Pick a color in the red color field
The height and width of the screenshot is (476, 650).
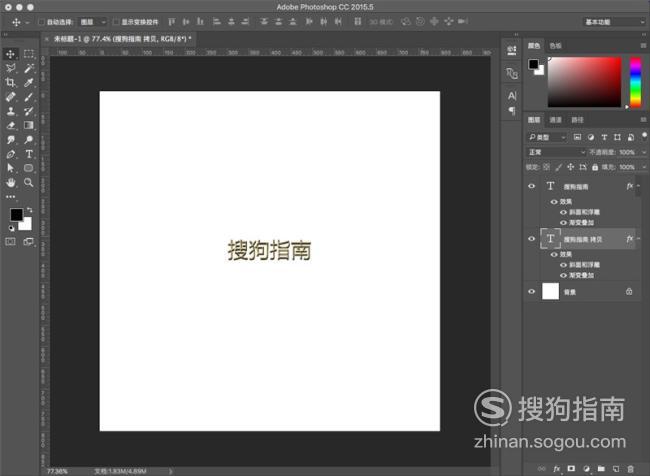point(585,82)
